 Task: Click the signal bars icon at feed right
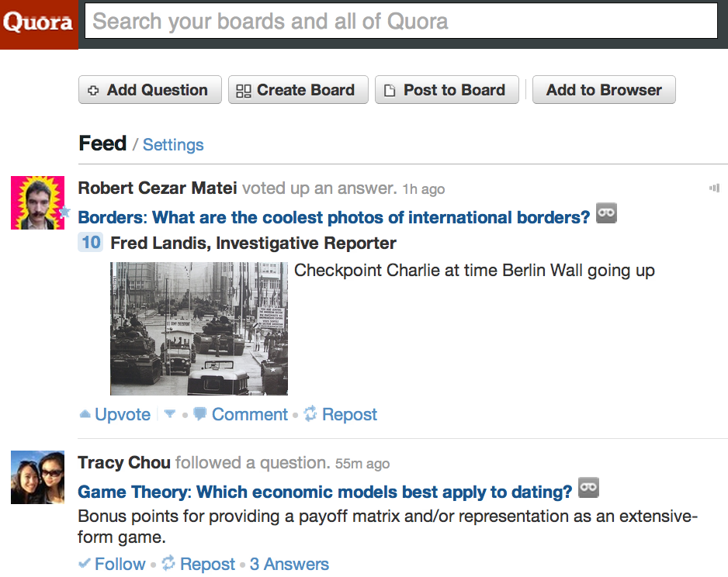click(x=714, y=188)
